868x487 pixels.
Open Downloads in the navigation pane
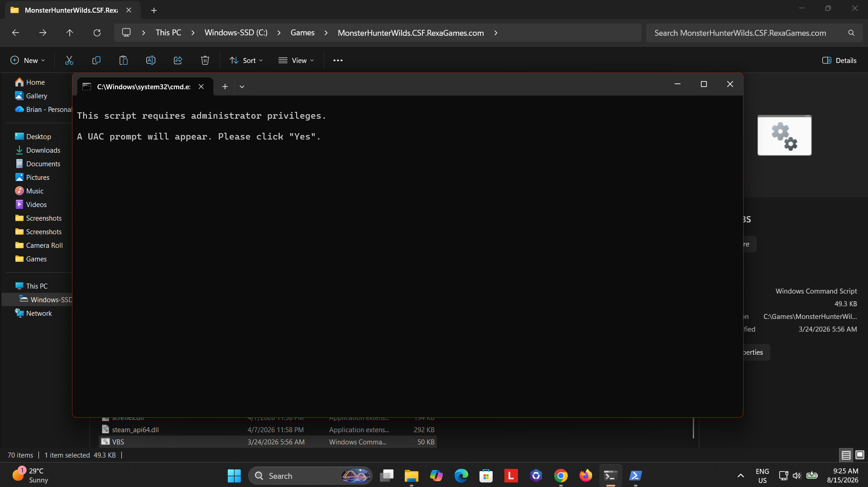tap(43, 150)
